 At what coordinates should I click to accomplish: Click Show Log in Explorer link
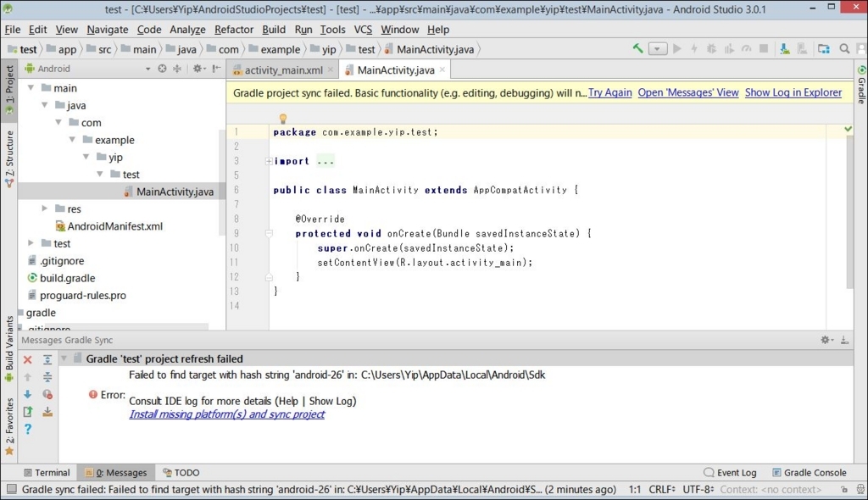pyautogui.click(x=793, y=92)
